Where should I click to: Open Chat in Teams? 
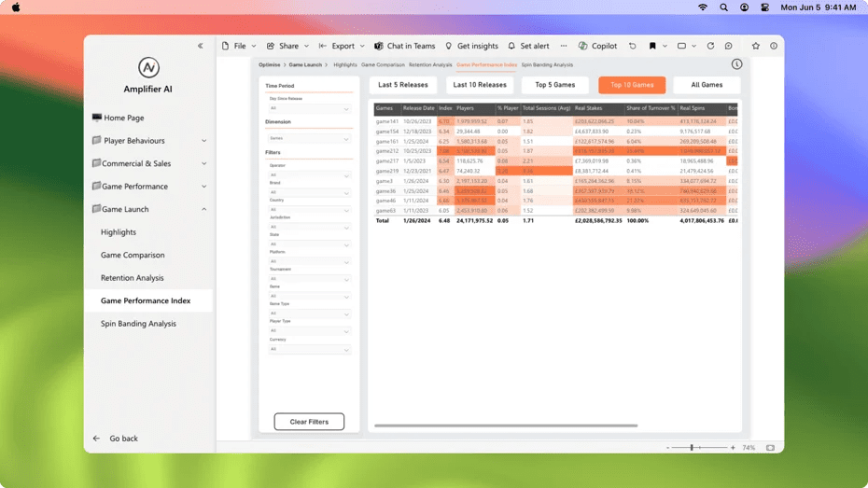(404, 46)
